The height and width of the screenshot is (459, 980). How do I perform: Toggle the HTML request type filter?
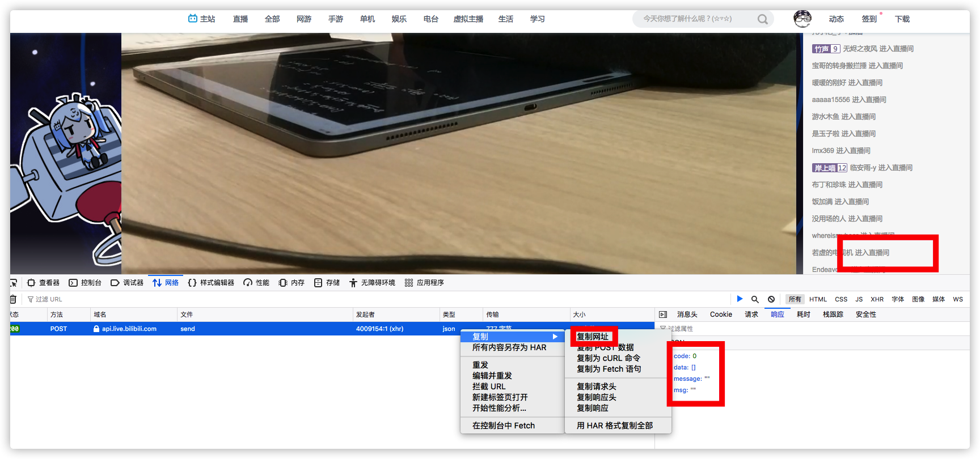[x=818, y=299]
